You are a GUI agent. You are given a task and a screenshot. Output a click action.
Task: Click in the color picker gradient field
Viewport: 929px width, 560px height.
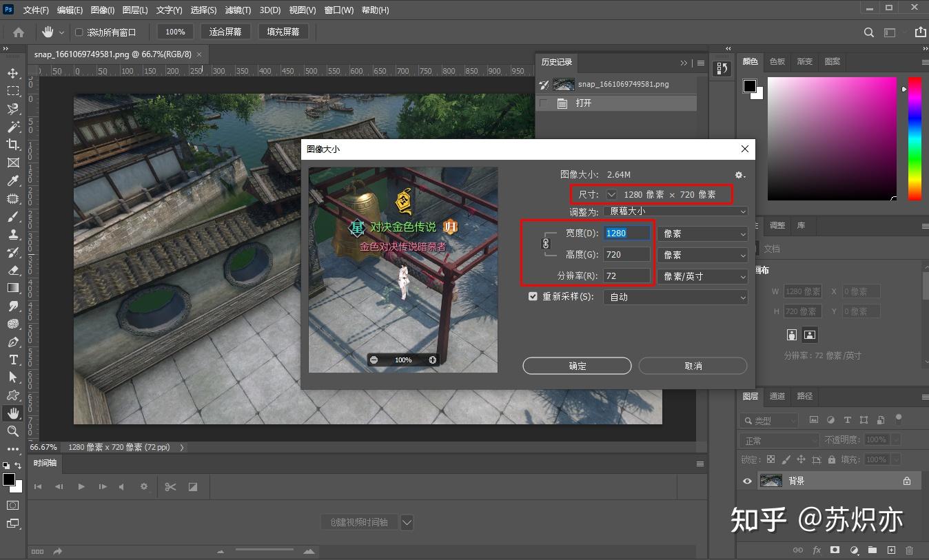(x=833, y=138)
